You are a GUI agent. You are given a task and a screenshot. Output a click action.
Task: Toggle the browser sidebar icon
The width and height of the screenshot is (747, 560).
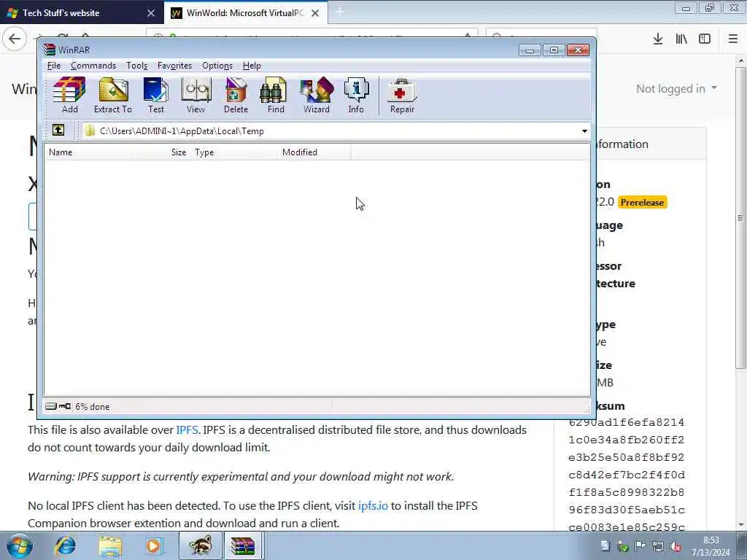[705, 39]
